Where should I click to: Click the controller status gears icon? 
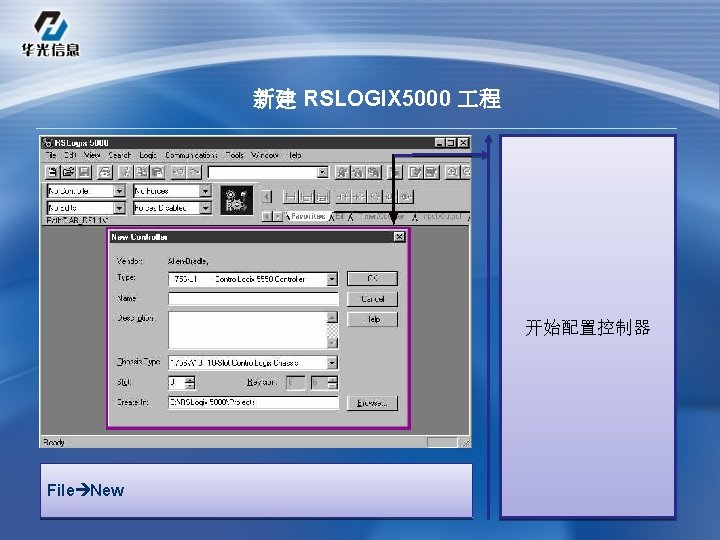(x=236, y=200)
